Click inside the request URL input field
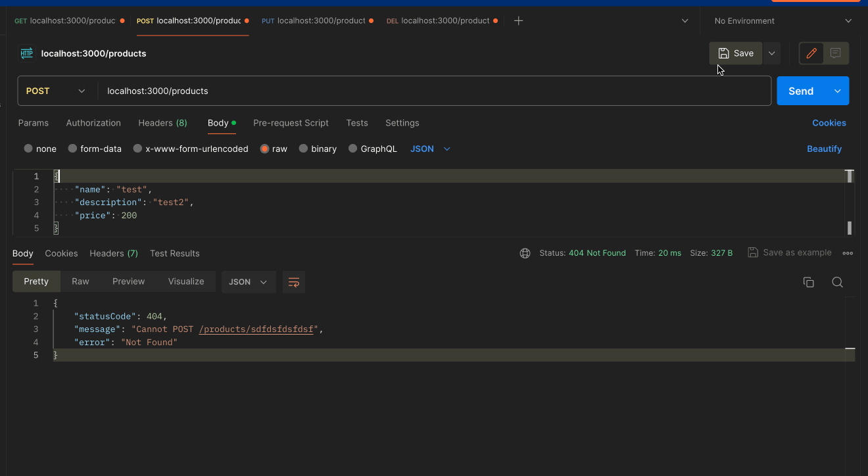 pyautogui.click(x=395, y=90)
